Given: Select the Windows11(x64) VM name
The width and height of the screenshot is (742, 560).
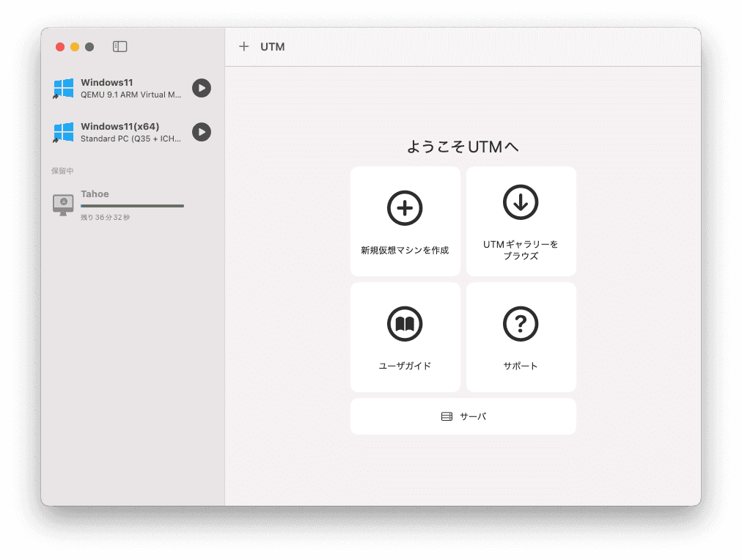Looking at the screenshot, I should pyautogui.click(x=120, y=126).
